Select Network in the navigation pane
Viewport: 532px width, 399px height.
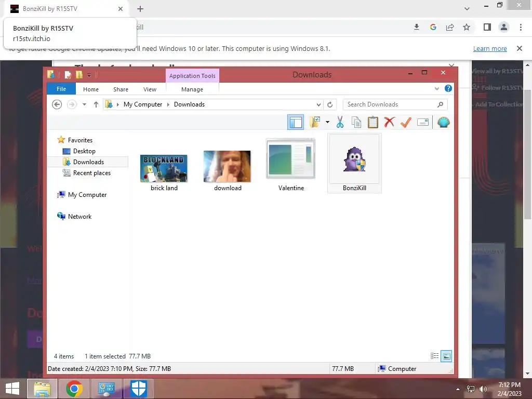pyautogui.click(x=74, y=217)
